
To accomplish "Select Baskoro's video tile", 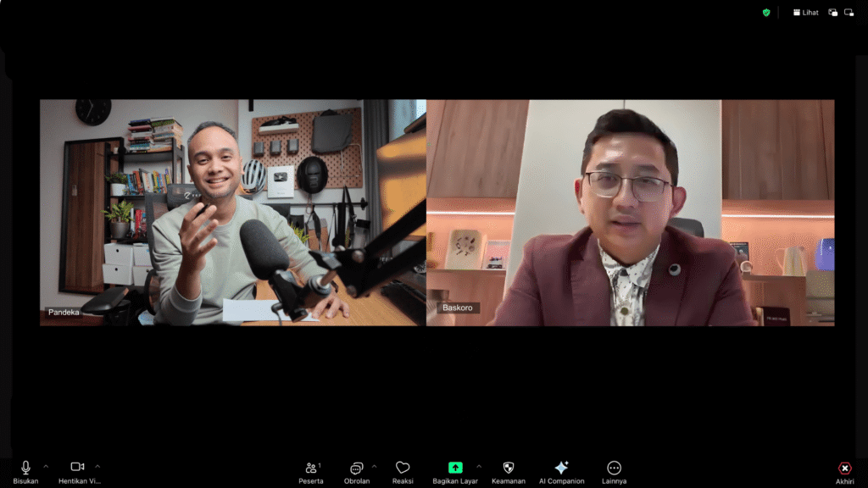I will 630,212.
